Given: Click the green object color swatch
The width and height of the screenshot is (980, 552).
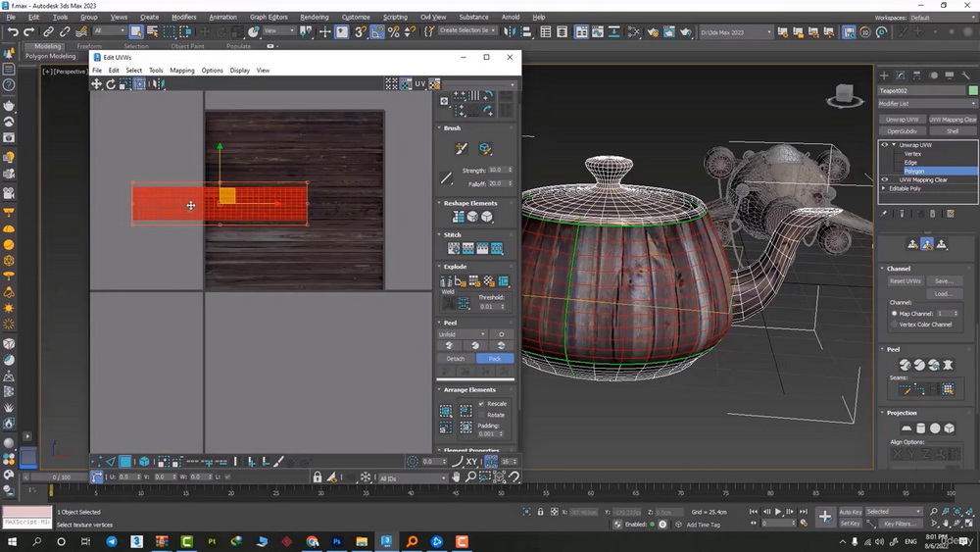Looking at the screenshot, I should pyautogui.click(x=973, y=90).
